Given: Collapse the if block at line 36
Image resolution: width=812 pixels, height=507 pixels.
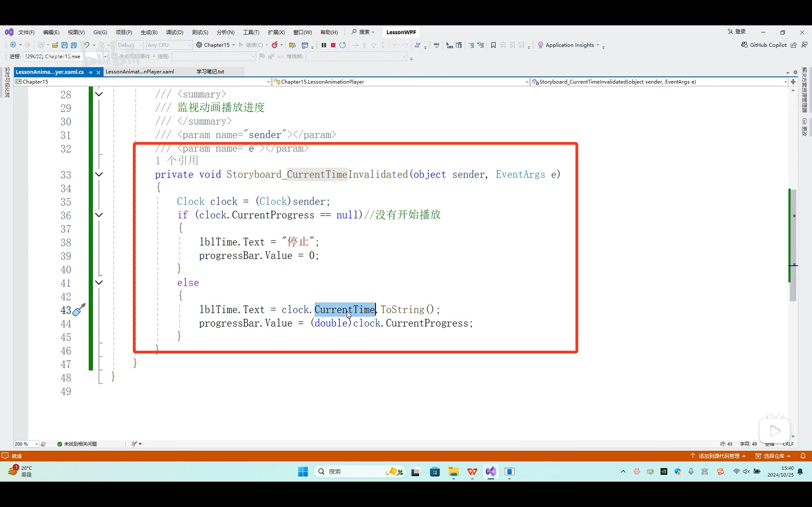Looking at the screenshot, I should pos(99,215).
